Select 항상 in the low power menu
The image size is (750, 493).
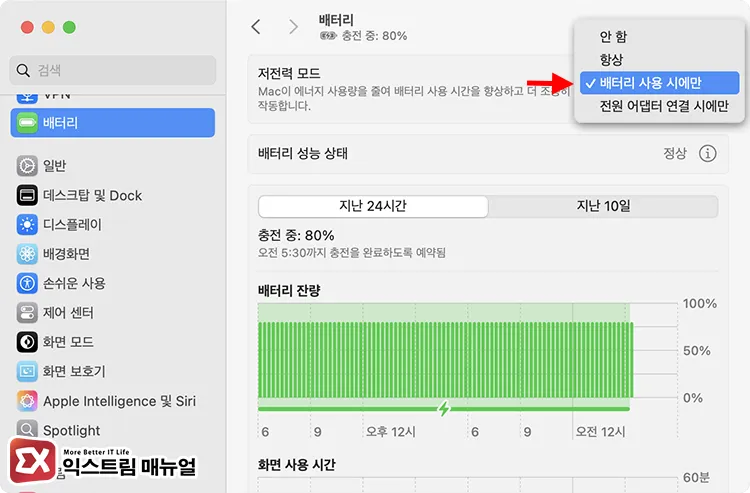point(611,60)
